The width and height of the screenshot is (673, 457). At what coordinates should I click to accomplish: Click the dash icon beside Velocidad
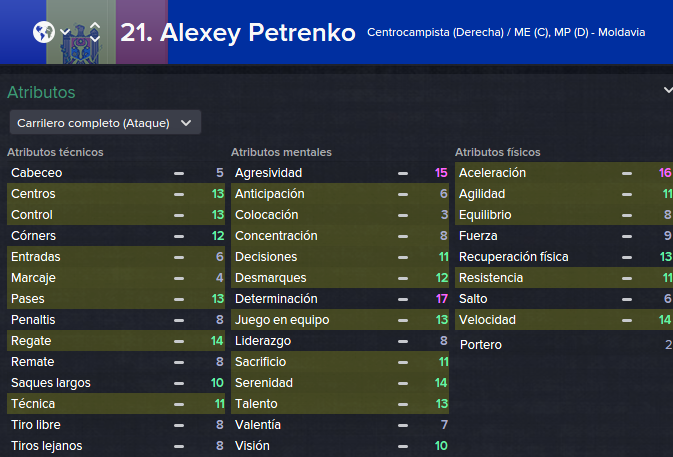[627, 321]
